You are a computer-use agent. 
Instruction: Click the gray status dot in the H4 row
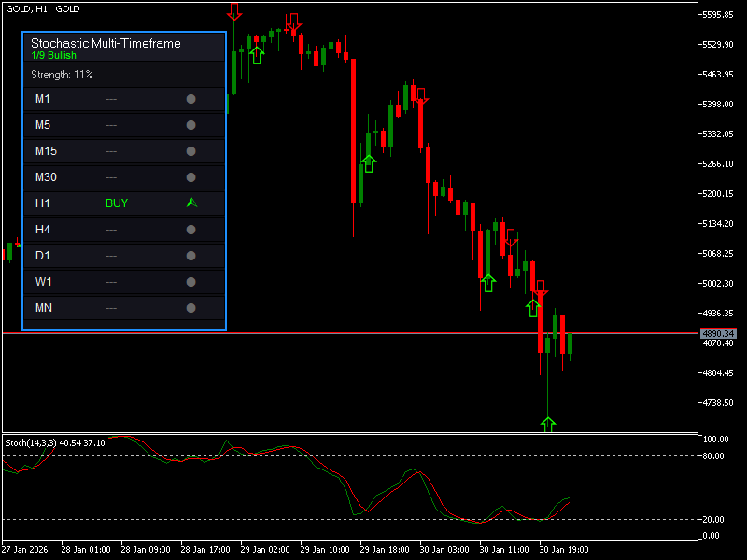click(x=191, y=230)
